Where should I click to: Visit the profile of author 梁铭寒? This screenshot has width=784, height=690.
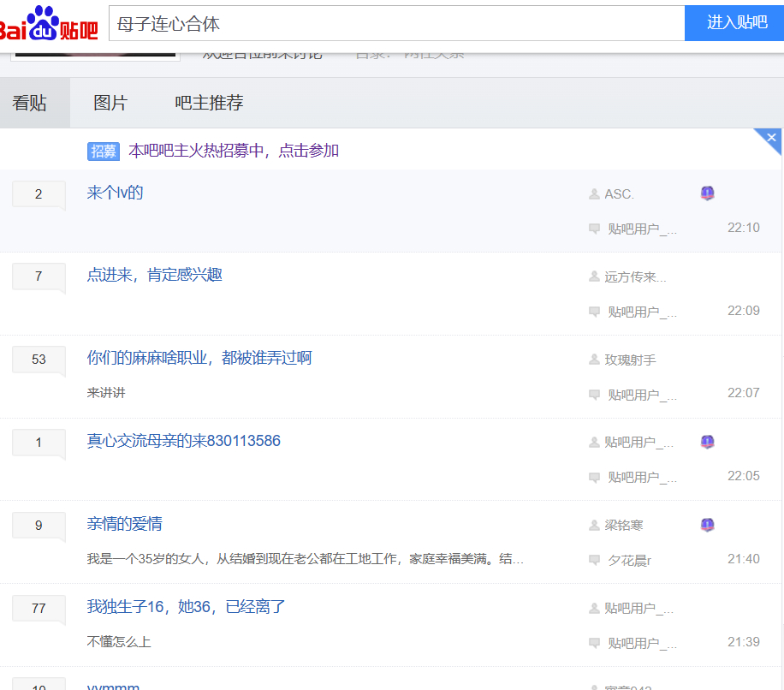coord(624,526)
